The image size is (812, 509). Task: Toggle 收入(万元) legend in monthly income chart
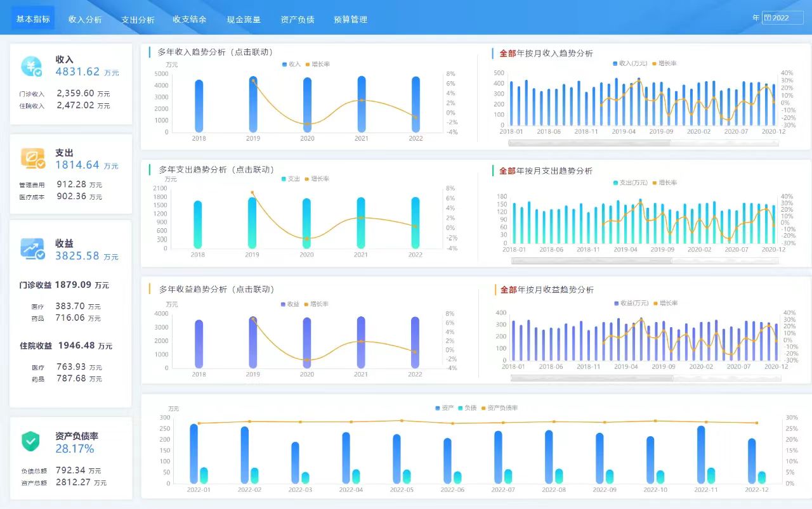click(x=630, y=63)
